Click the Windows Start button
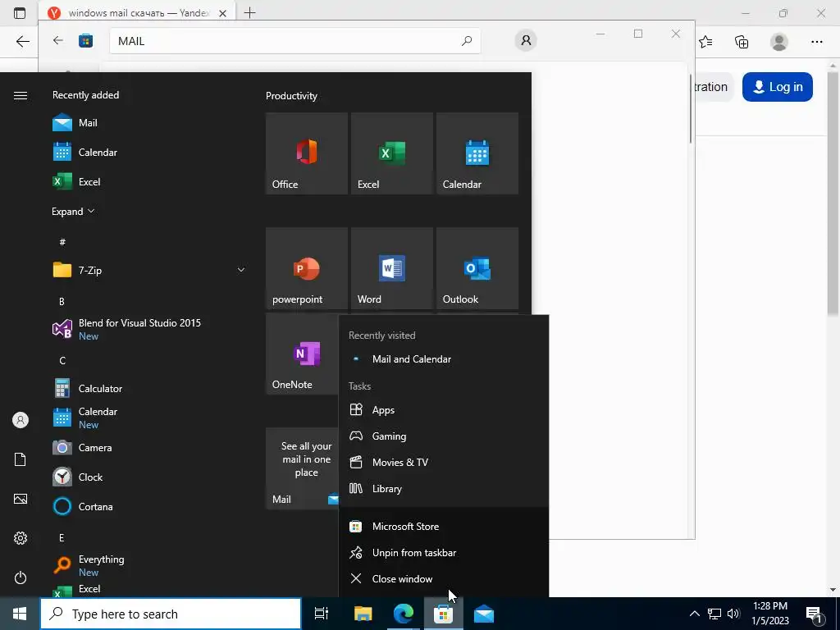Viewport: 840px width, 630px height. click(x=20, y=614)
